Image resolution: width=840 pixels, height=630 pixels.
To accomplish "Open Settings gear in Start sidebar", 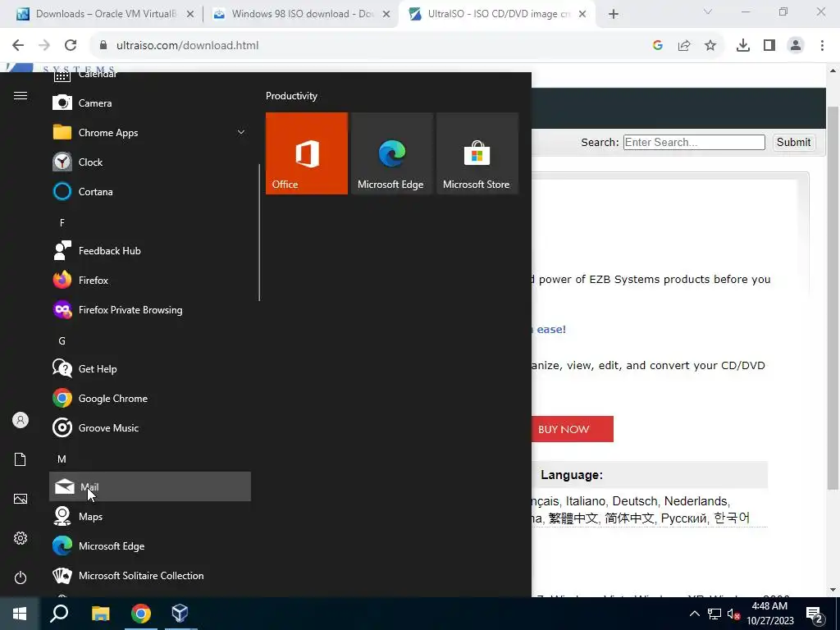I will [x=21, y=538].
